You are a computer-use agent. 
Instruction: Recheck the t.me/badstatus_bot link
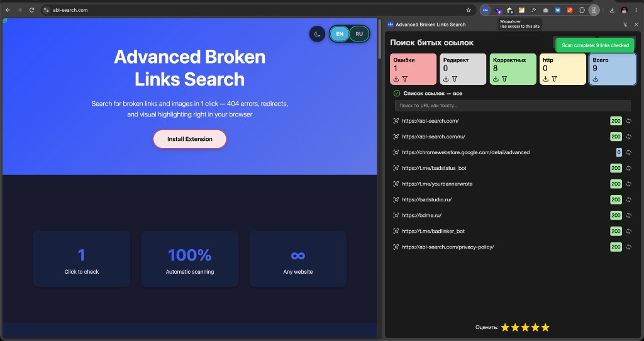click(x=628, y=168)
